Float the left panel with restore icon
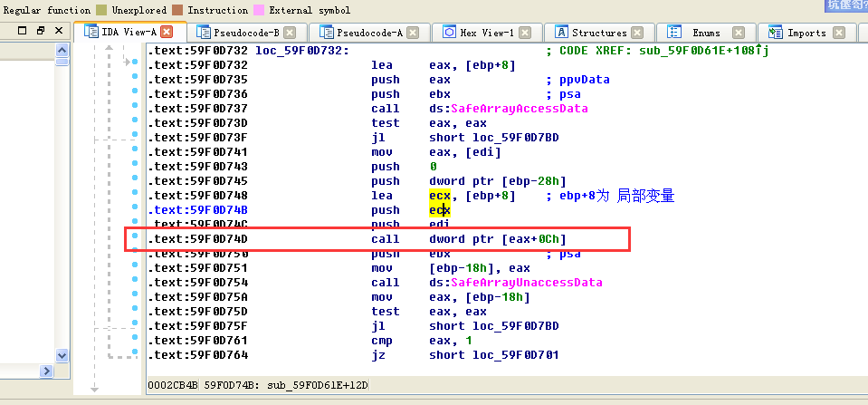The width and height of the screenshot is (868, 405). [40, 31]
